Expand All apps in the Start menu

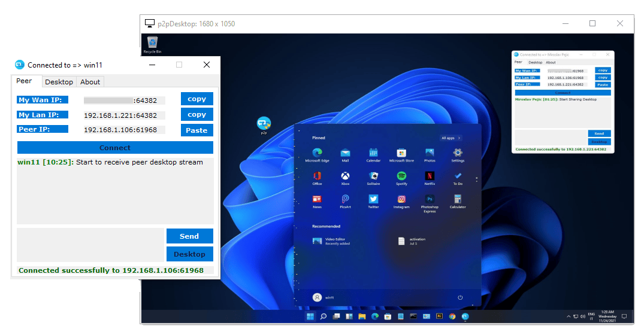(x=451, y=138)
